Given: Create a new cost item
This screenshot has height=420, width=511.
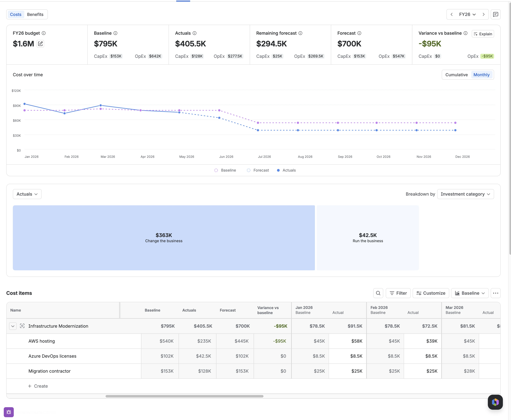Looking at the screenshot, I should point(38,386).
